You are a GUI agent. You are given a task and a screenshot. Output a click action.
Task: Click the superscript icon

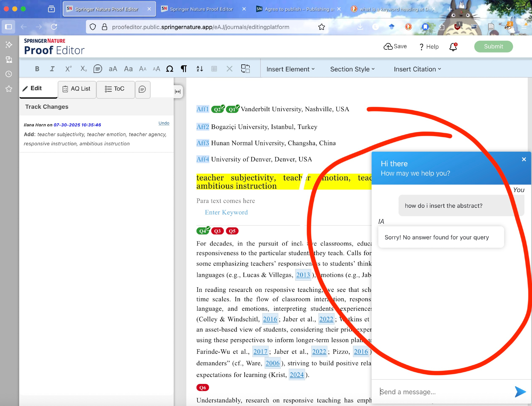(68, 69)
